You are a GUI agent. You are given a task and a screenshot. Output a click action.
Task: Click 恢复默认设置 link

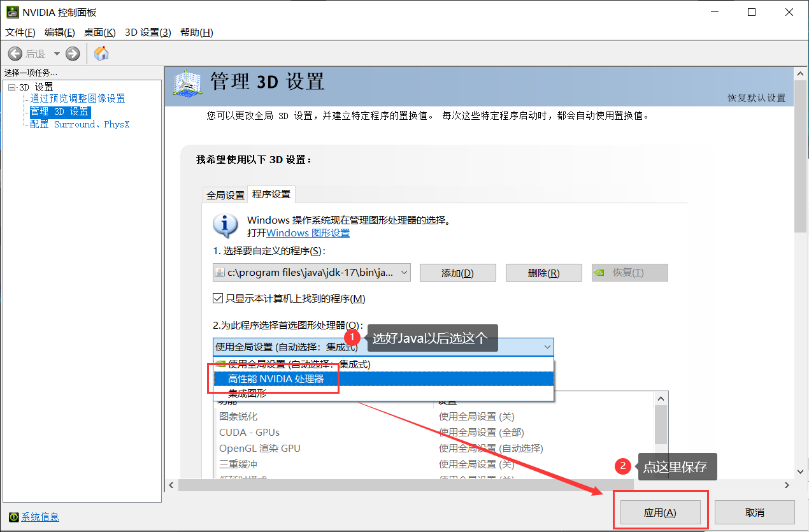(757, 98)
